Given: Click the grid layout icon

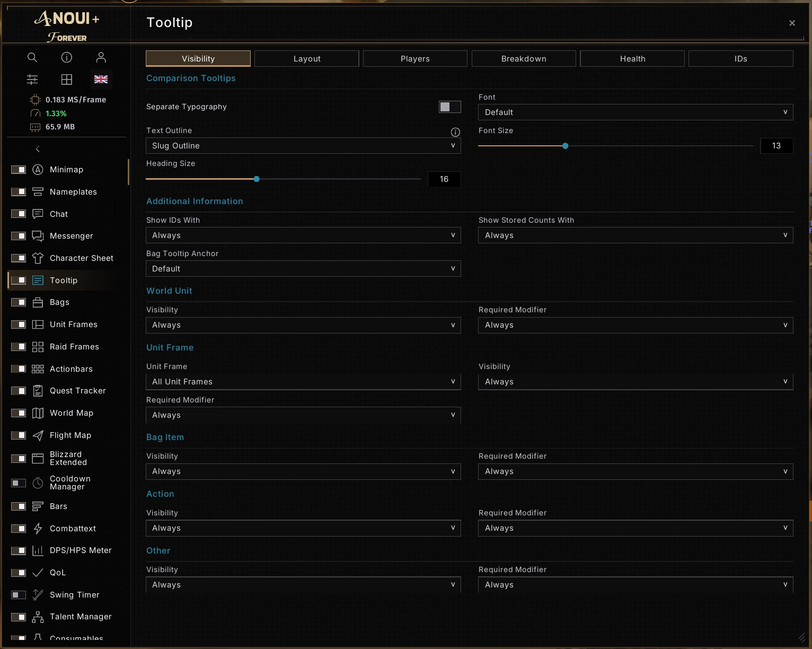Looking at the screenshot, I should pos(67,80).
